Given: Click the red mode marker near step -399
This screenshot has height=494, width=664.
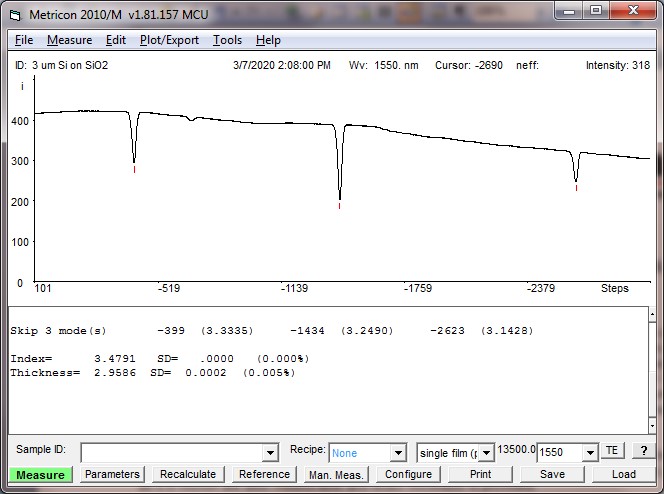Looking at the screenshot, I should (x=135, y=169).
